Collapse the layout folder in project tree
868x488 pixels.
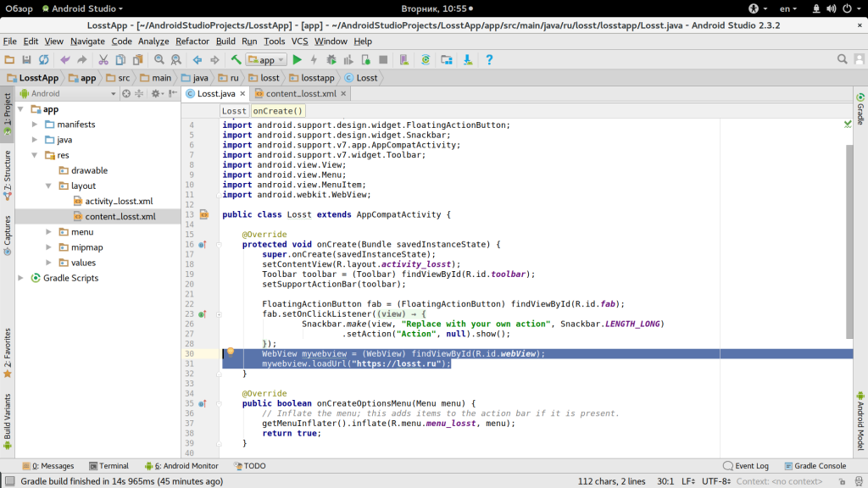[49, 186]
